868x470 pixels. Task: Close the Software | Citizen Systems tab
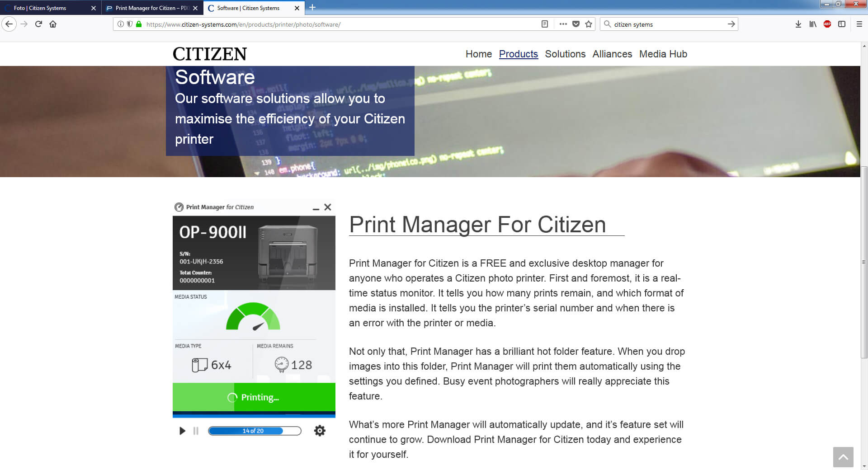(297, 8)
